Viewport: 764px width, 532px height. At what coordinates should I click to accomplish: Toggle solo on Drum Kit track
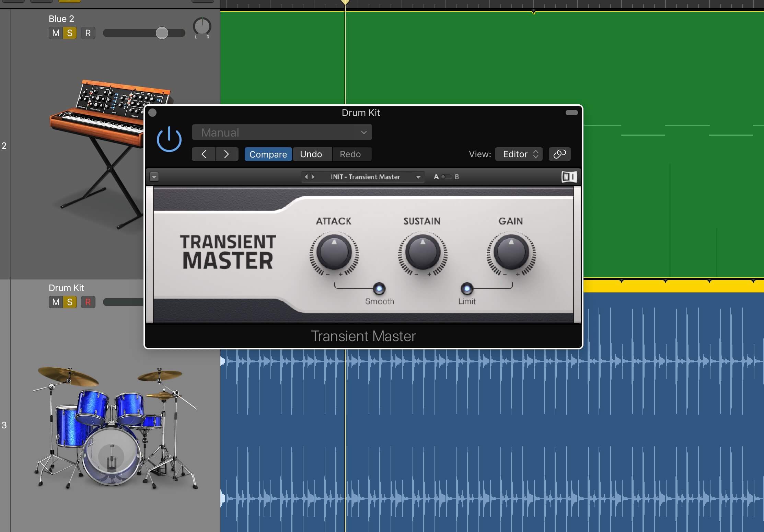tap(70, 302)
